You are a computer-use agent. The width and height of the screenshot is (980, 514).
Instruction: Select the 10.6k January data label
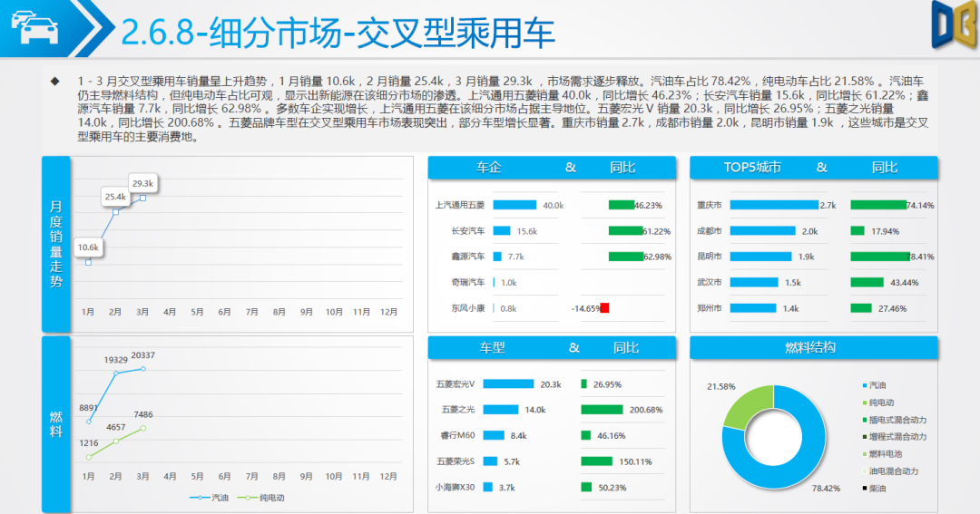click(88, 247)
